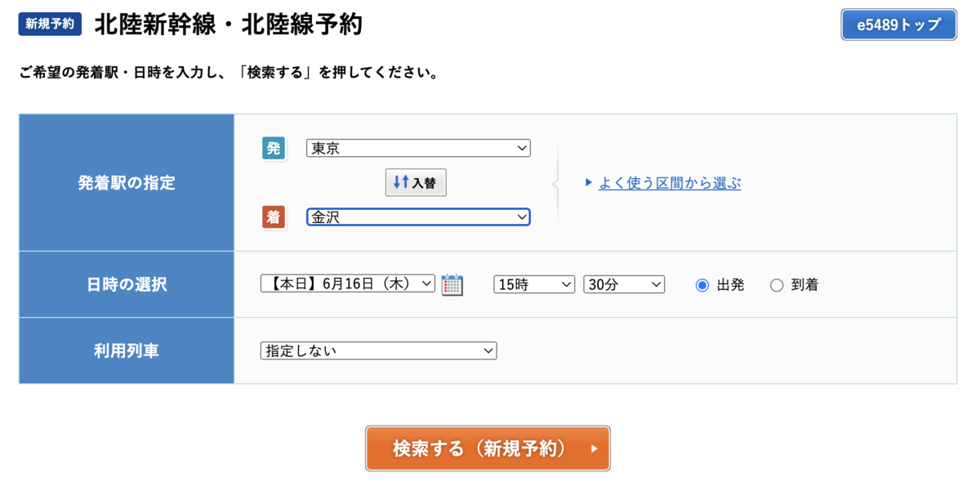Click 検索する（新規予約） search button
This screenshot has width=980, height=491.
[x=488, y=449]
